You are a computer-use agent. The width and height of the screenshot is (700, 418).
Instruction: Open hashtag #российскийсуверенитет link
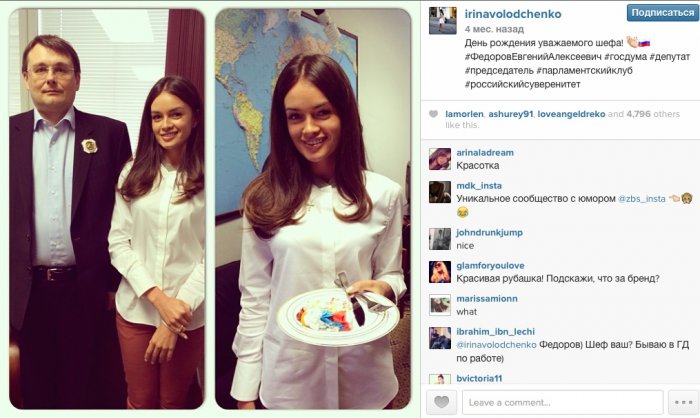pyautogui.click(x=522, y=84)
